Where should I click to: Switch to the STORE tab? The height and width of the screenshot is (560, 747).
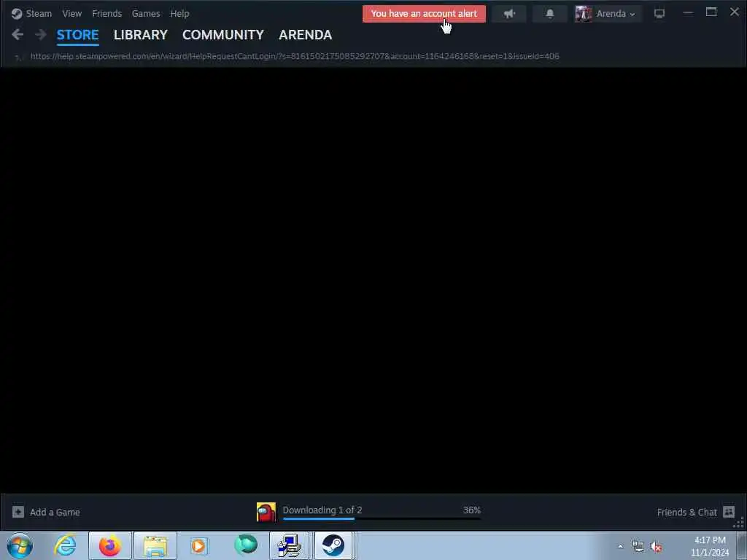77,35
